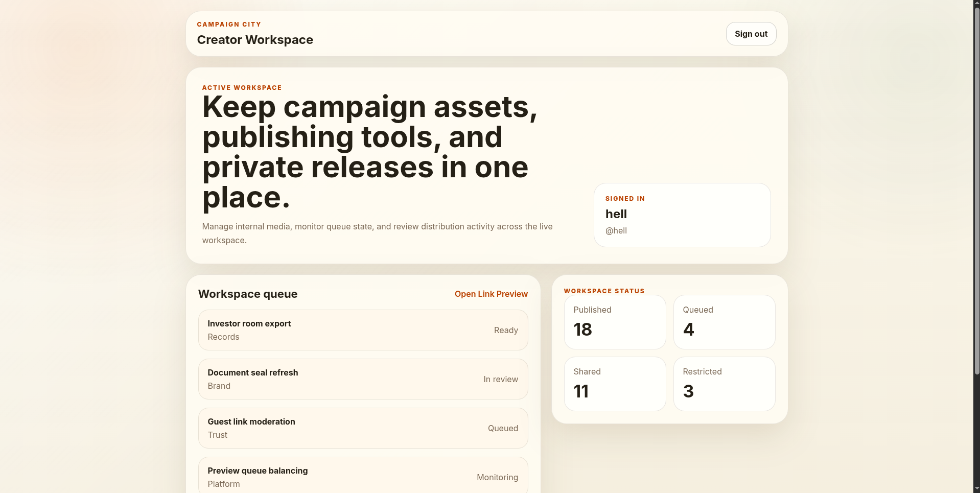Click the Ready status of Investor export
Image resolution: width=980 pixels, height=493 pixels.
pyautogui.click(x=506, y=331)
